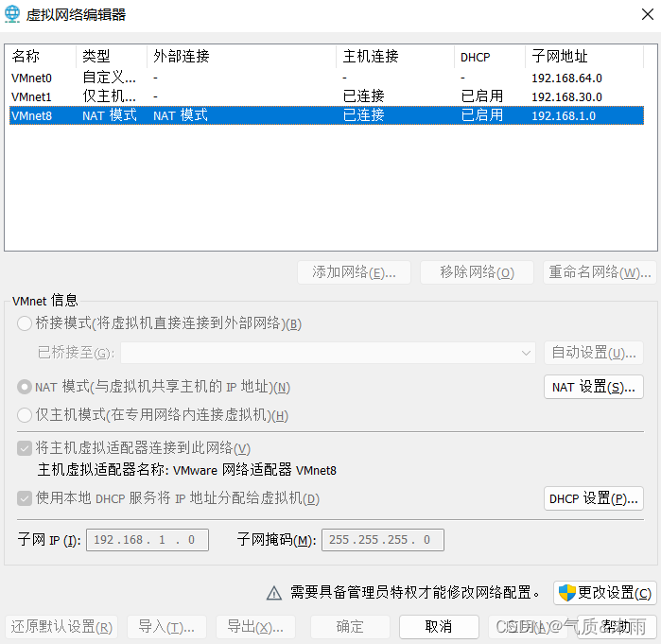Click subnet address 192.168.64.0
661x644 pixels.
point(566,78)
